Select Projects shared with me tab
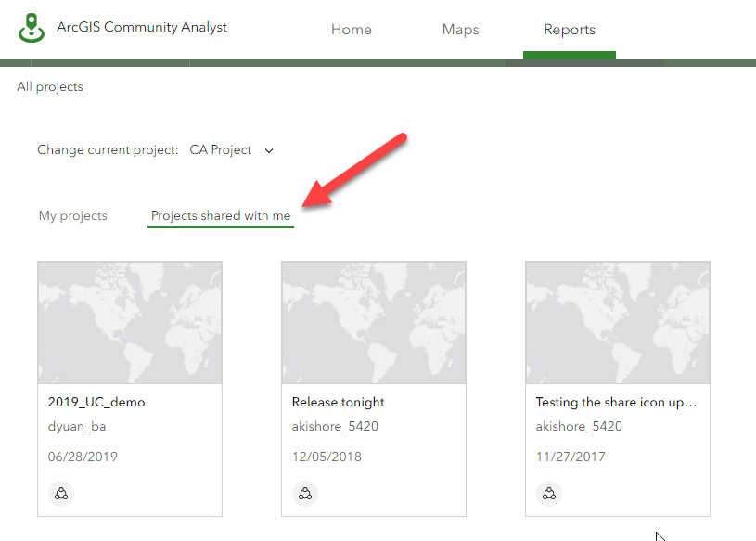 point(221,216)
